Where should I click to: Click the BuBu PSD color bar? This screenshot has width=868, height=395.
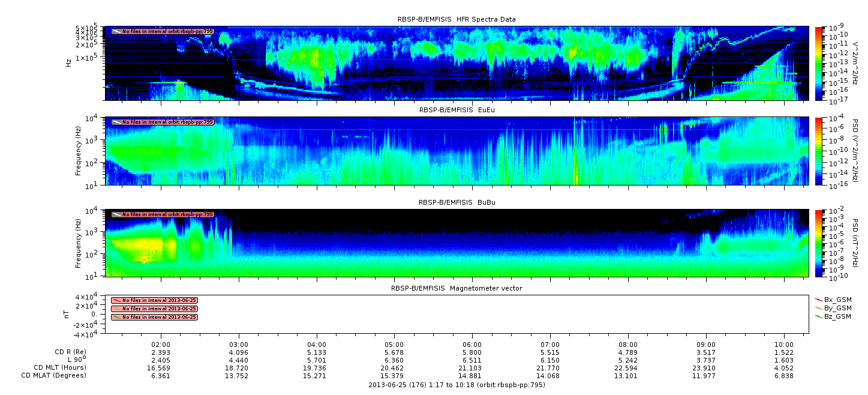(819, 243)
